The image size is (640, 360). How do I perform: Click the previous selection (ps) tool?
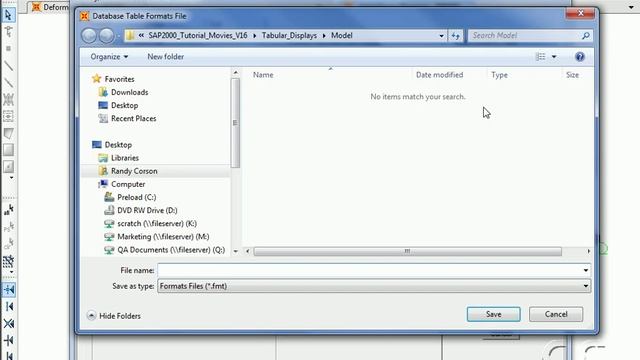point(8,227)
